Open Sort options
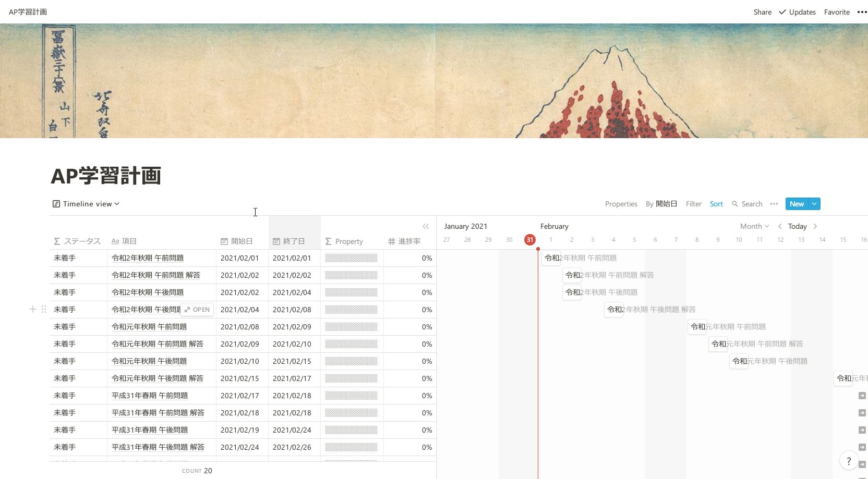Image resolution: width=868 pixels, height=479 pixels. [716, 204]
